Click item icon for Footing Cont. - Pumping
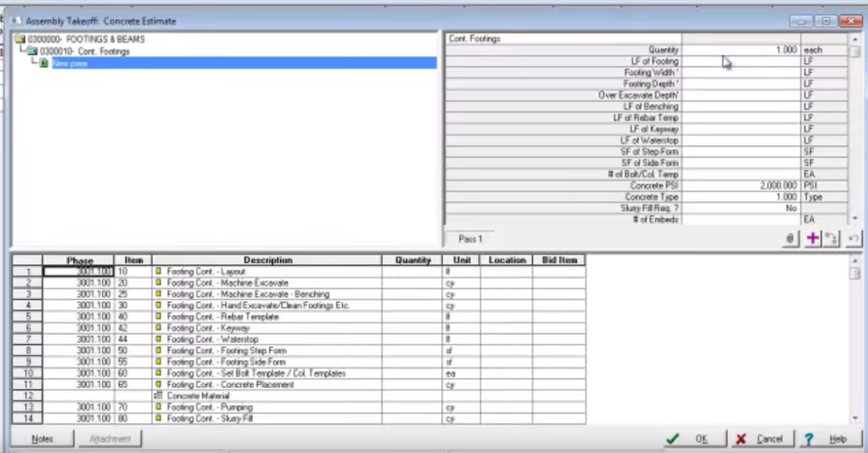The height and width of the screenshot is (453, 868). coord(158,407)
